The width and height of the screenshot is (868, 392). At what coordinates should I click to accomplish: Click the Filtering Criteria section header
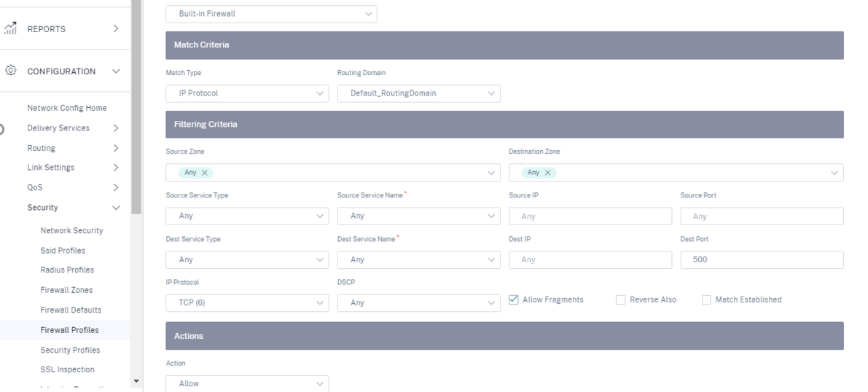(504, 125)
